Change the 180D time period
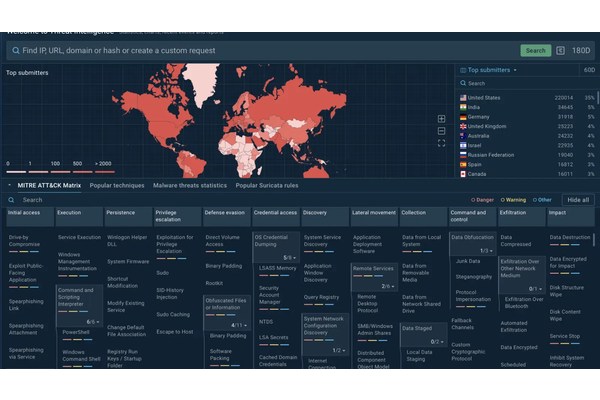 pos(581,51)
